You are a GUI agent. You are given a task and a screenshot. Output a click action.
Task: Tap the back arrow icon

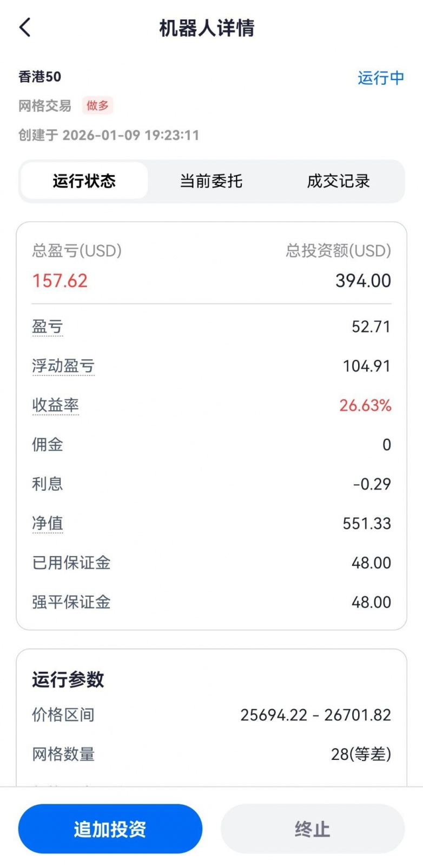tap(25, 28)
